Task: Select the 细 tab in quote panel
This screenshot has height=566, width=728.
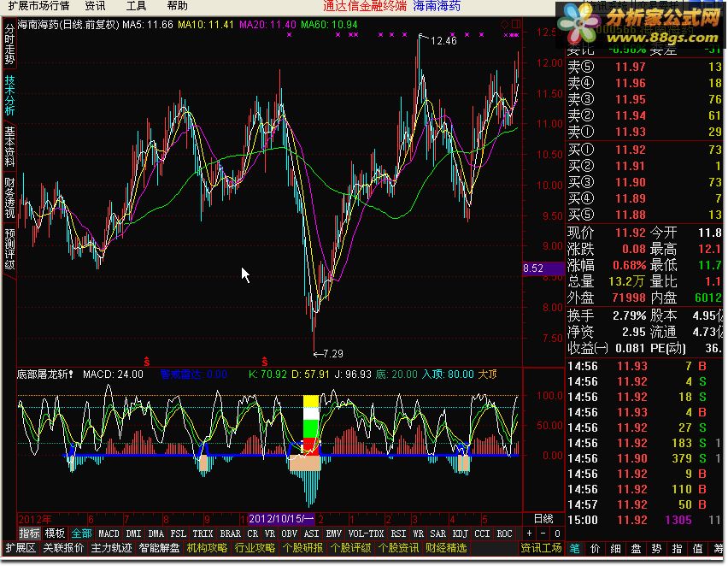Action: pos(616,548)
